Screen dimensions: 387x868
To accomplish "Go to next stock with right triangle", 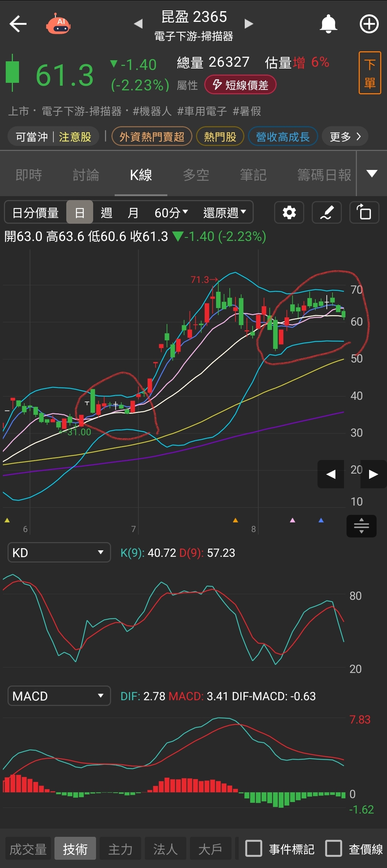I will 249,24.
